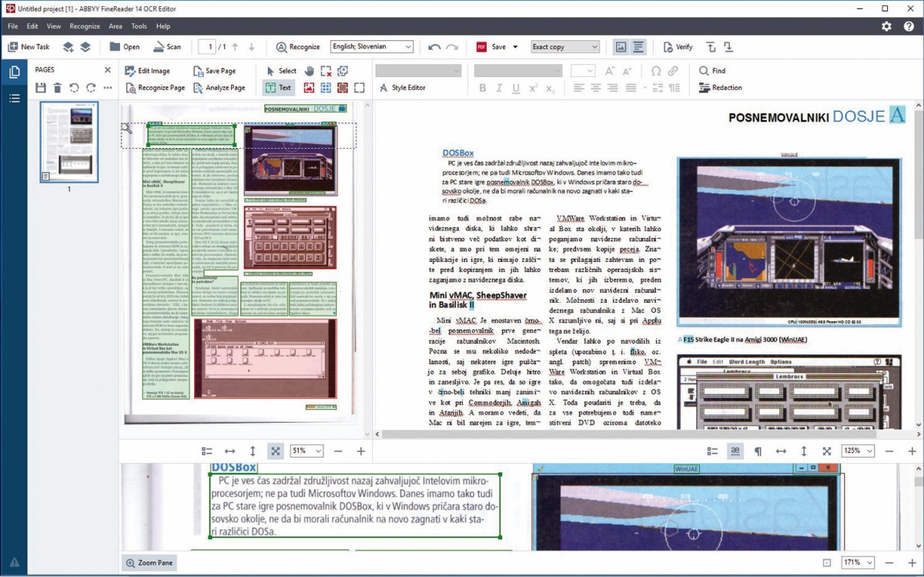This screenshot has height=577, width=924.
Task: Open the Help menu
Action: [x=163, y=26]
